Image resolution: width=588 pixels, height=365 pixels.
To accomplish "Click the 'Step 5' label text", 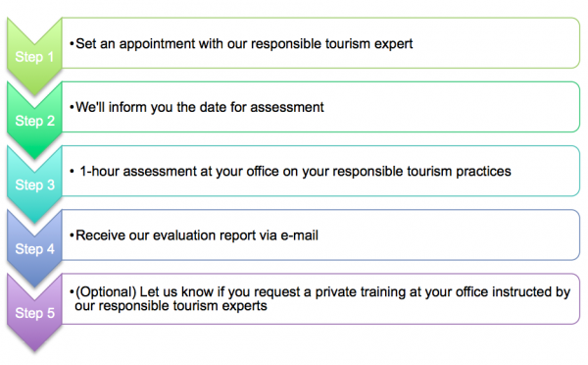I will pos(35,313).
